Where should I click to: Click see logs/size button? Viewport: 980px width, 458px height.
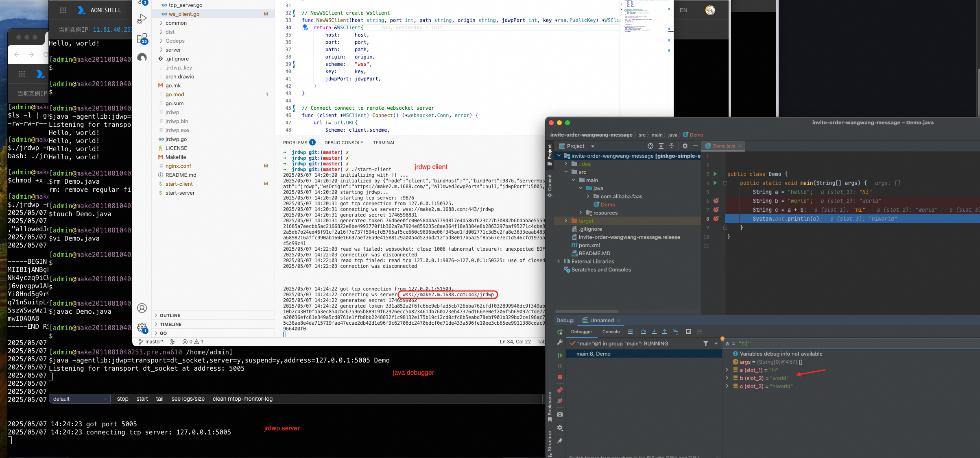188,399
